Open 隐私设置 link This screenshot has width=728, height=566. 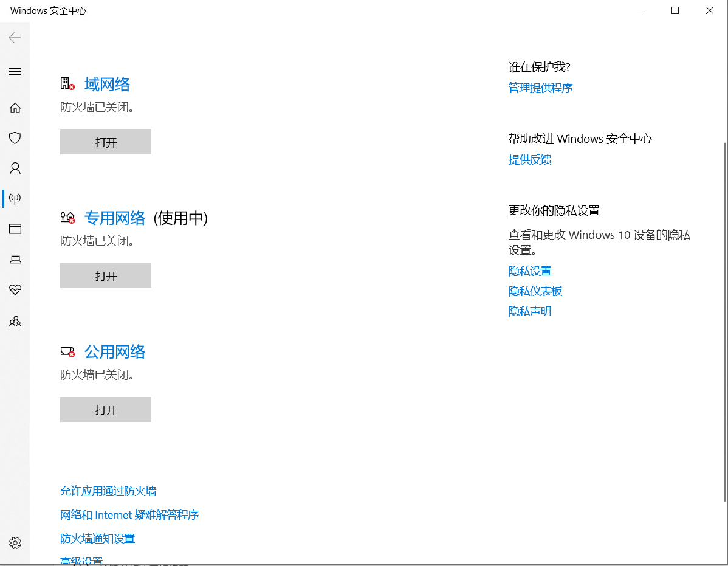[x=530, y=271]
